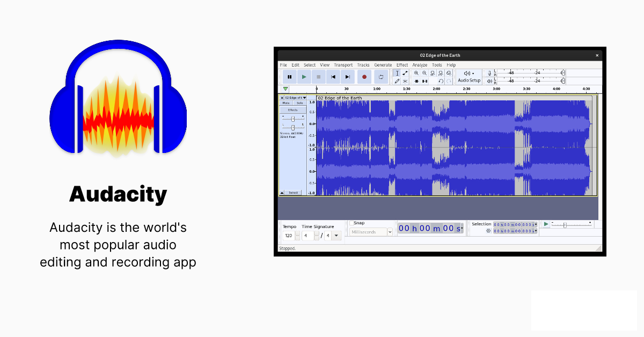Click the Tempo value field

pyautogui.click(x=289, y=236)
